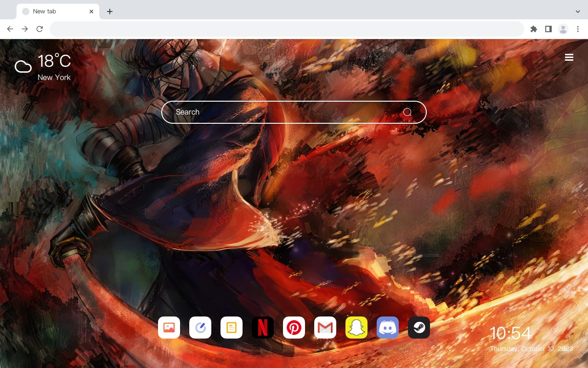Open the hamburger menu on the page
Viewport: 588px width, 368px height.
(569, 57)
